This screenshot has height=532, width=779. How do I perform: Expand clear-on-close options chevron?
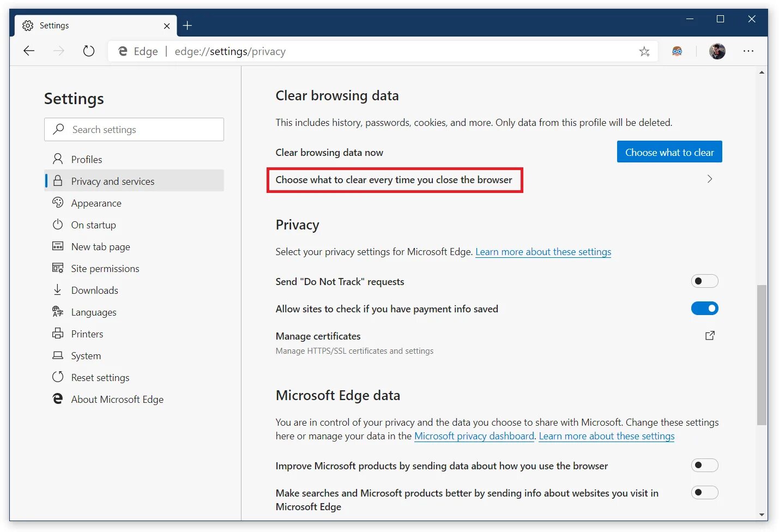709,179
